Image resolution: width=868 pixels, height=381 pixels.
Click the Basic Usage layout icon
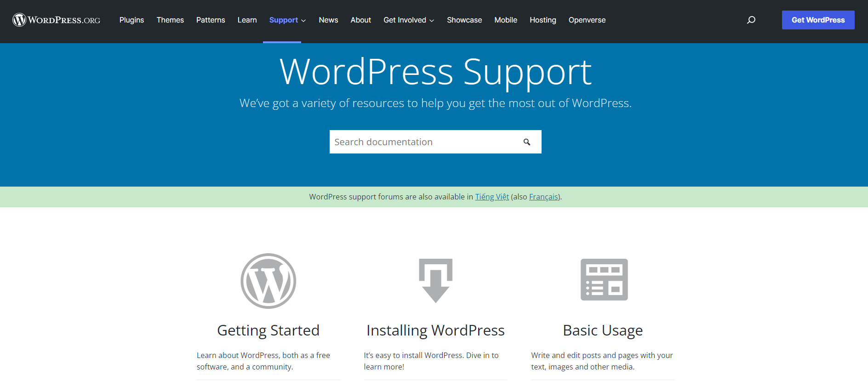(604, 279)
